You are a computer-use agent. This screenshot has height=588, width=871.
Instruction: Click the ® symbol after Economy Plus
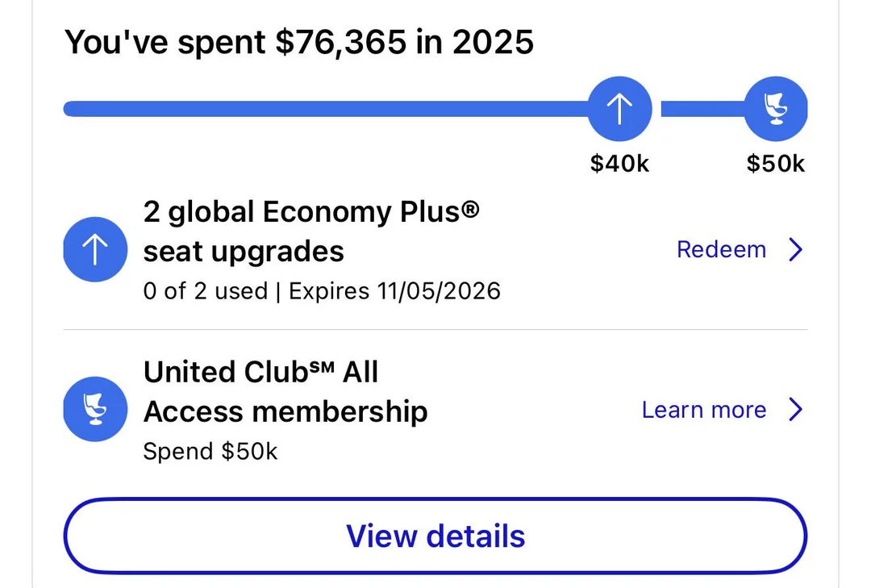(x=470, y=211)
